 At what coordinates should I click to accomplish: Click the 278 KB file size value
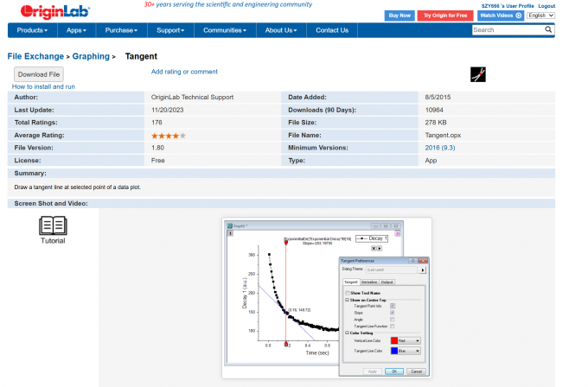pos(435,123)
